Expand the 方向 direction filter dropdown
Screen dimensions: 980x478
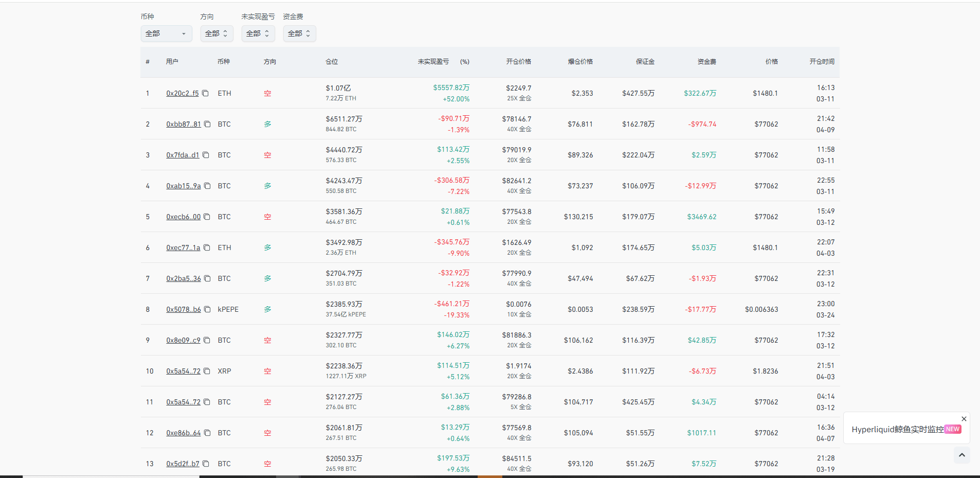(x=216, y=33)
